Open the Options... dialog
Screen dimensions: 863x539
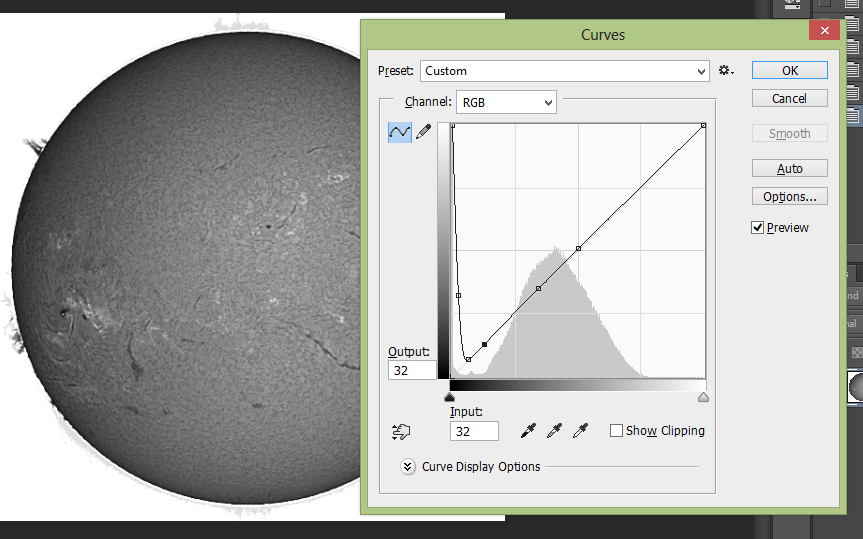[789, 197]
